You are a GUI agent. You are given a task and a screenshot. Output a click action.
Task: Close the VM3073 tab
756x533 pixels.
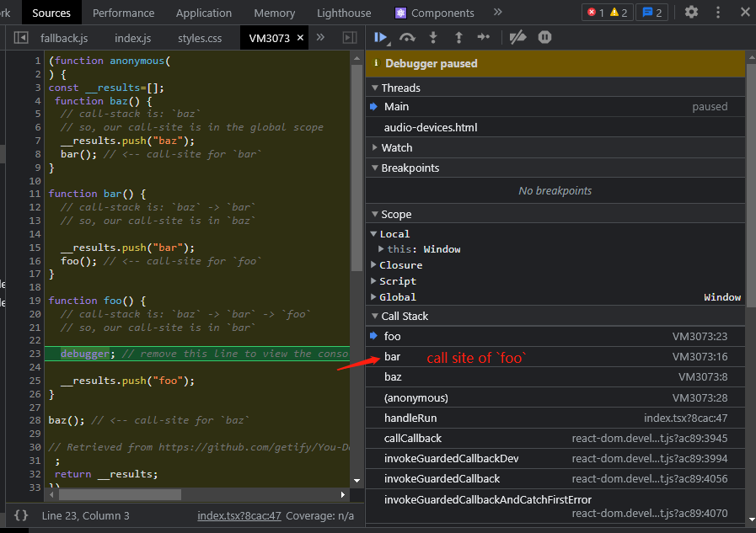pos(301,39)
